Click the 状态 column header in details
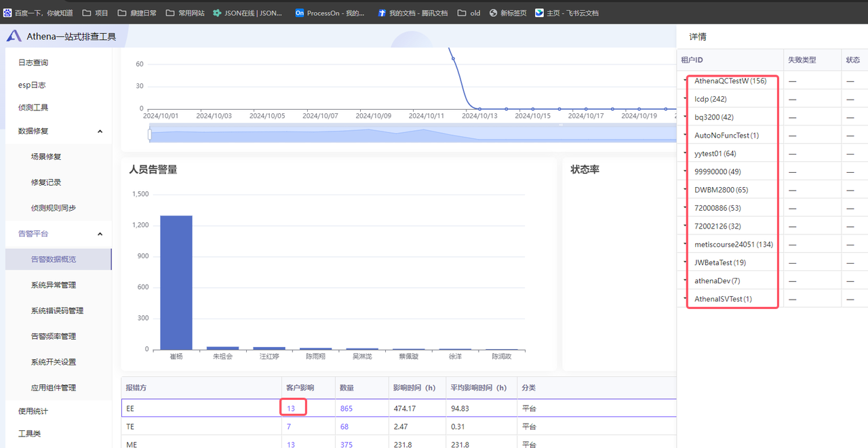Screen dimensions: 868x448 (853, 60)
